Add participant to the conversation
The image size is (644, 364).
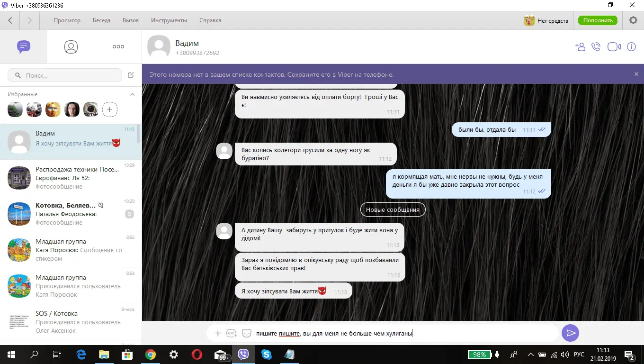580,47
